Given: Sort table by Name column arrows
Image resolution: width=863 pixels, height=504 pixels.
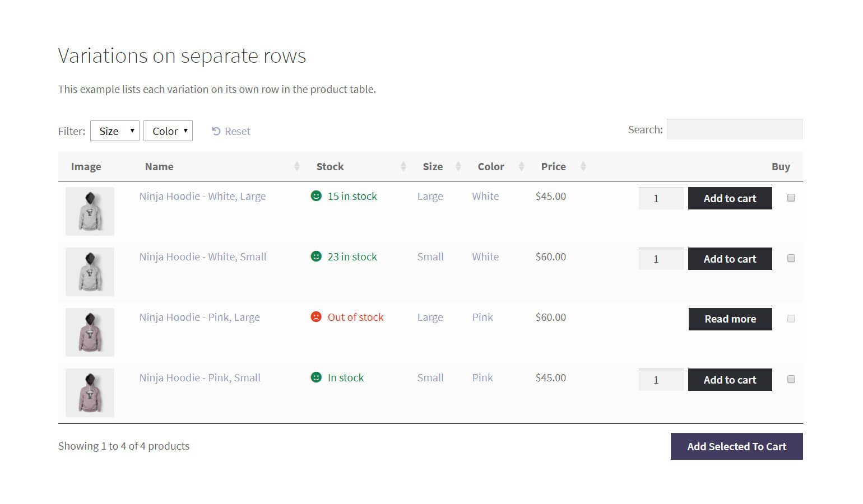Looking at the screenshot, I should tap(296, 166).
